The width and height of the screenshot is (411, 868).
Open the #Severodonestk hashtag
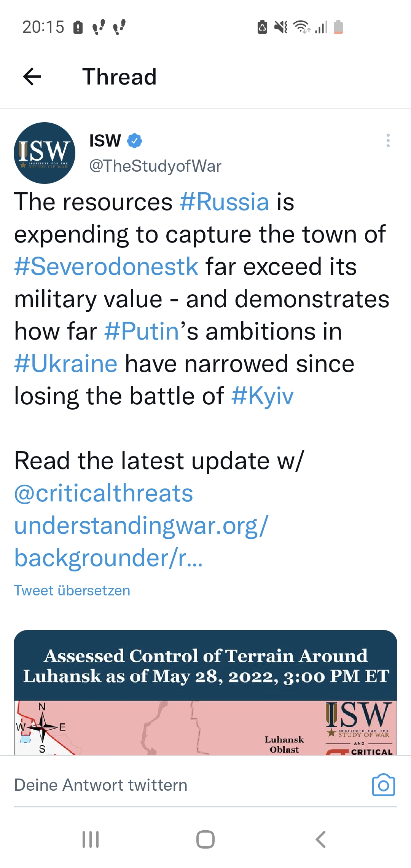click(106, 266)
